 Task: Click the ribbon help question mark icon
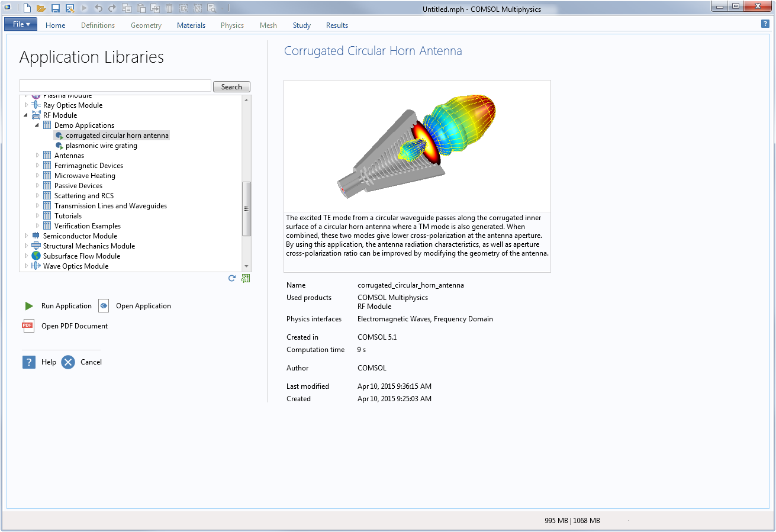click(x=765, y=24)
